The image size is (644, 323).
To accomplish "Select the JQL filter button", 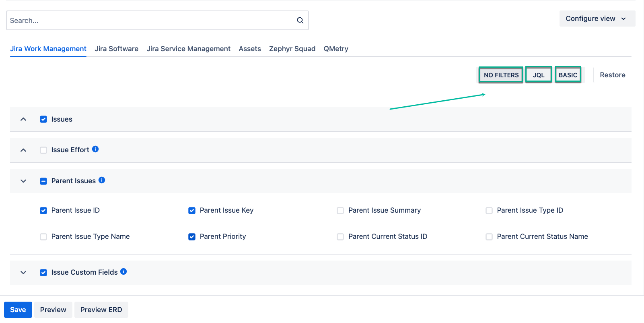I will [x=538, y=75].
